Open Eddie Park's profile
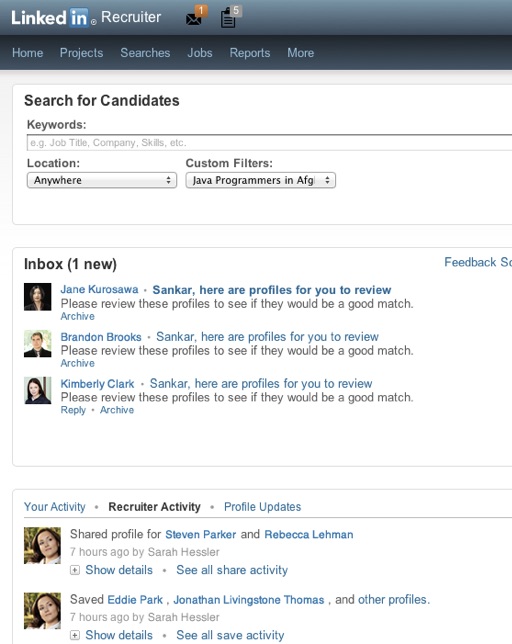Screen dimensions: 512x644 point(135,600)
